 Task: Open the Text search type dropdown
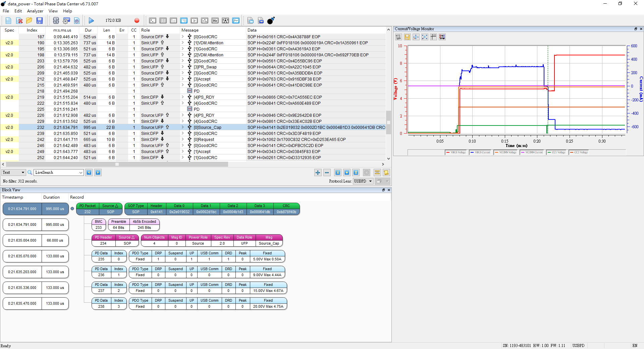click(x=14, y=172)
